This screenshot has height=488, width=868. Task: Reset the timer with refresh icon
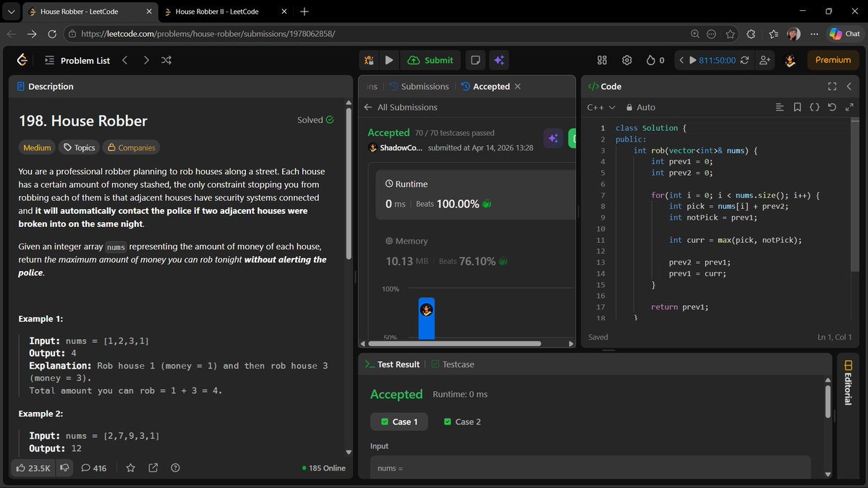pos(744,60)
